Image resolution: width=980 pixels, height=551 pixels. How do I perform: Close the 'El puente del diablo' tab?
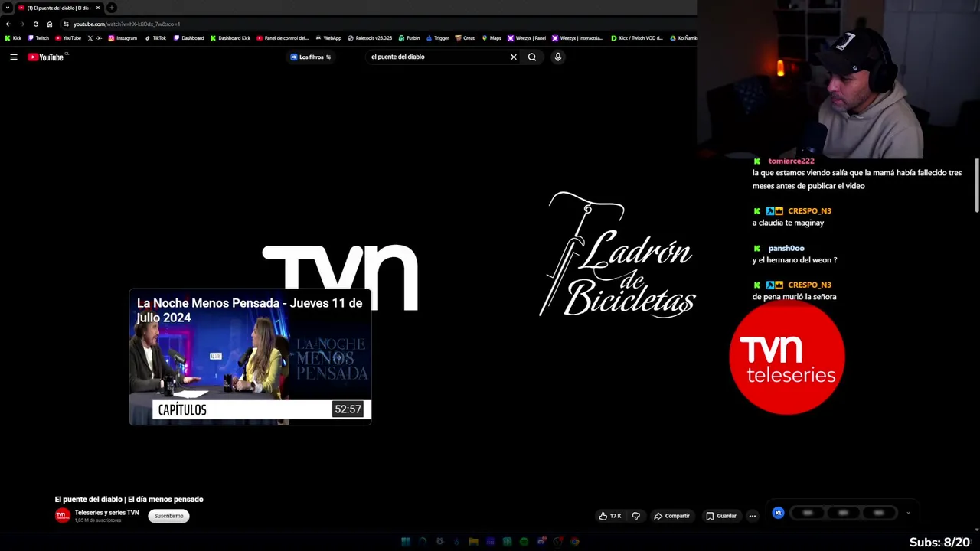(98, 8)
